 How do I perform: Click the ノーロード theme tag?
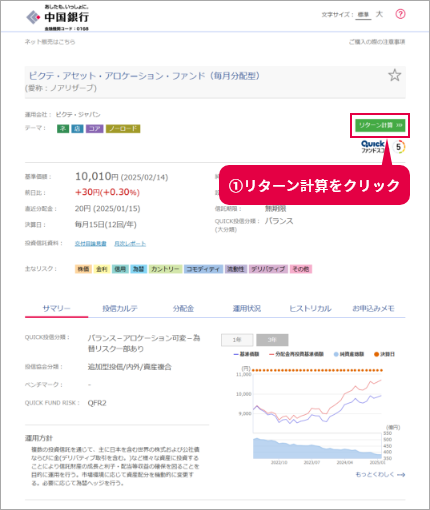(123, 129)
